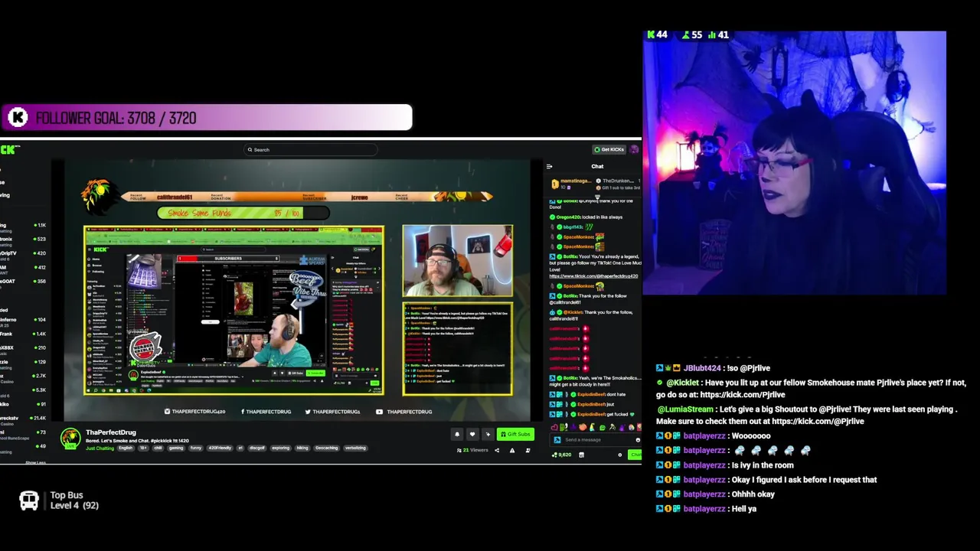Open chat settings gear icon

coord(620,455)
